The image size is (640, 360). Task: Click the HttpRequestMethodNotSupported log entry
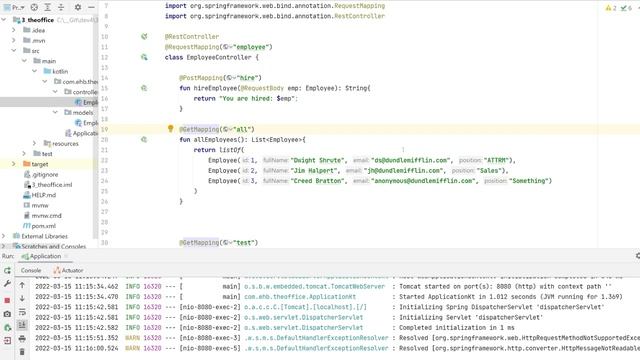pos(338,338)
